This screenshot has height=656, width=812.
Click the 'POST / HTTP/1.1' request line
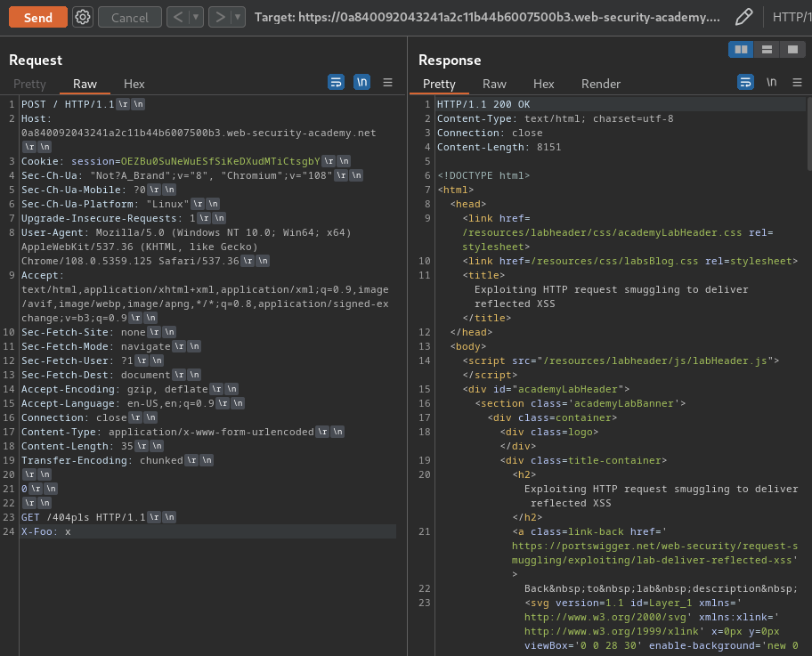pyautogui.click(x=68, y=104)
